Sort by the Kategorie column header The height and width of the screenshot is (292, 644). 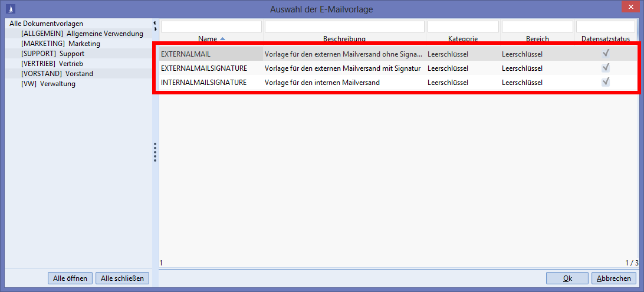(462, 39)
